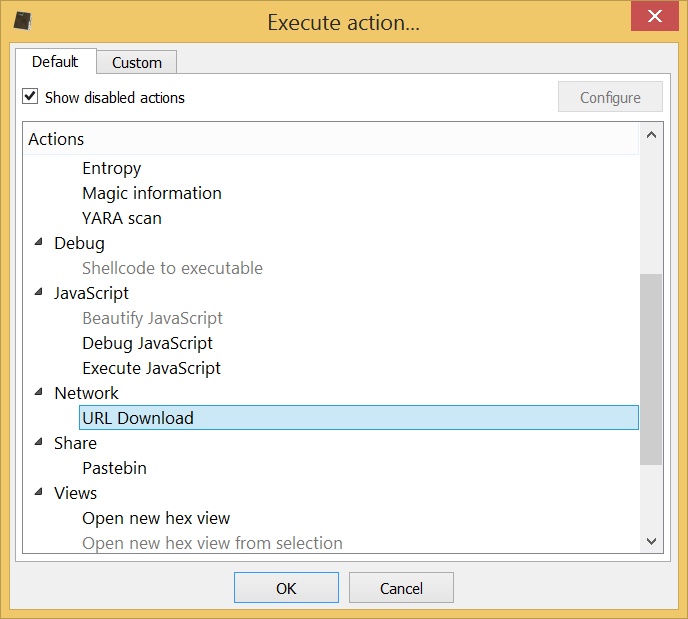The height and width of the screenshot is (619, 688).
Task: Click the scrollbar up arrow
Action: tap(651, 135)
